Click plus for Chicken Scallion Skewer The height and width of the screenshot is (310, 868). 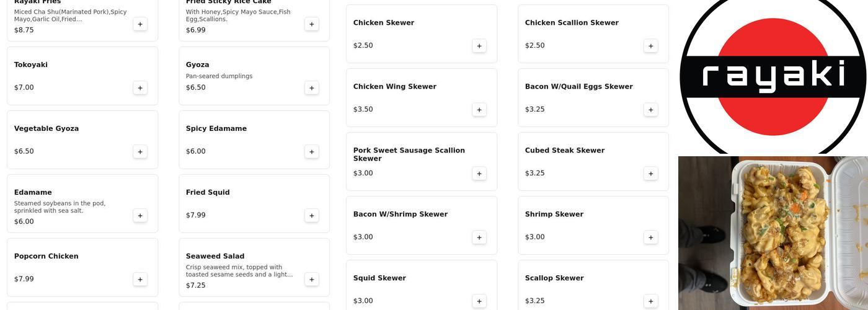coord(651,46)
